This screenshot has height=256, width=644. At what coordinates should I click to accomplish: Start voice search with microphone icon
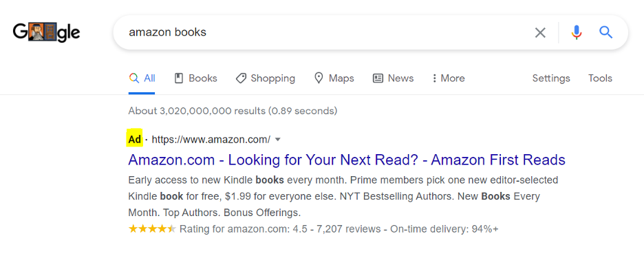click(577, 32)
